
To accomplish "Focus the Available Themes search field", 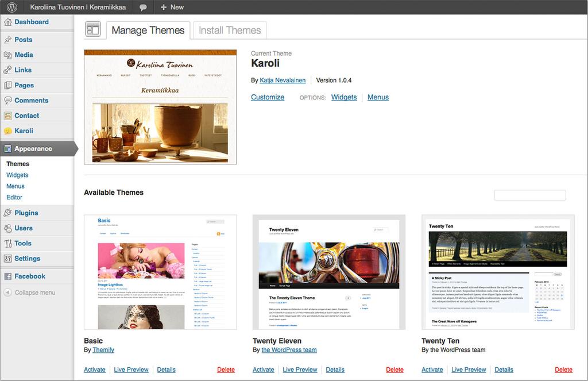I will tap(530, 195).
